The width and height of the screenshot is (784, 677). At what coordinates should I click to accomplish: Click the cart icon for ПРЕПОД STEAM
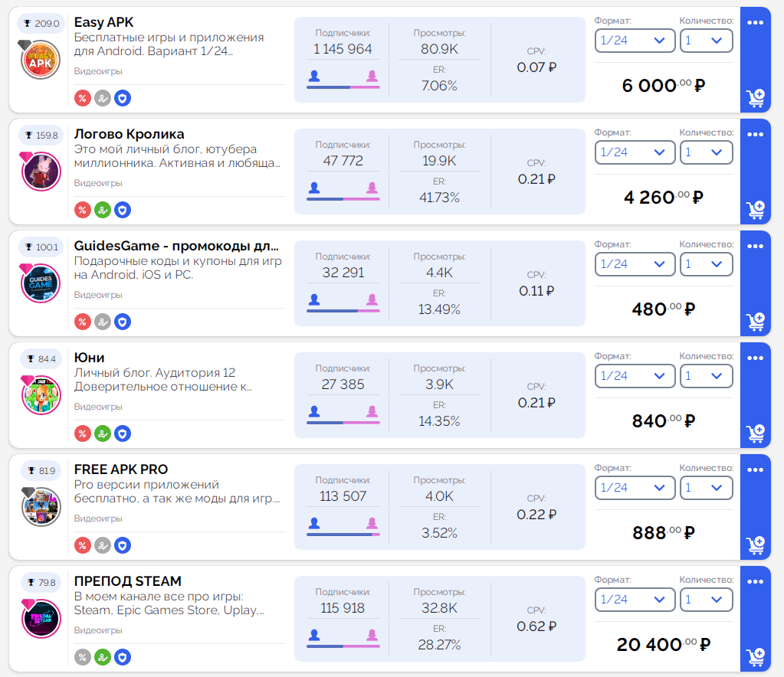coord(756,657)
